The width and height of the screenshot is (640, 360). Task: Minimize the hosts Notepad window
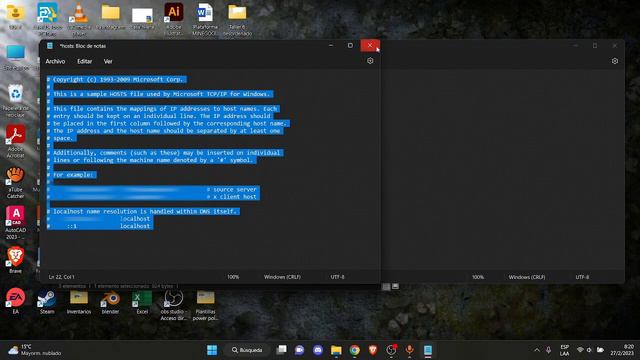[x=331, y=45]
